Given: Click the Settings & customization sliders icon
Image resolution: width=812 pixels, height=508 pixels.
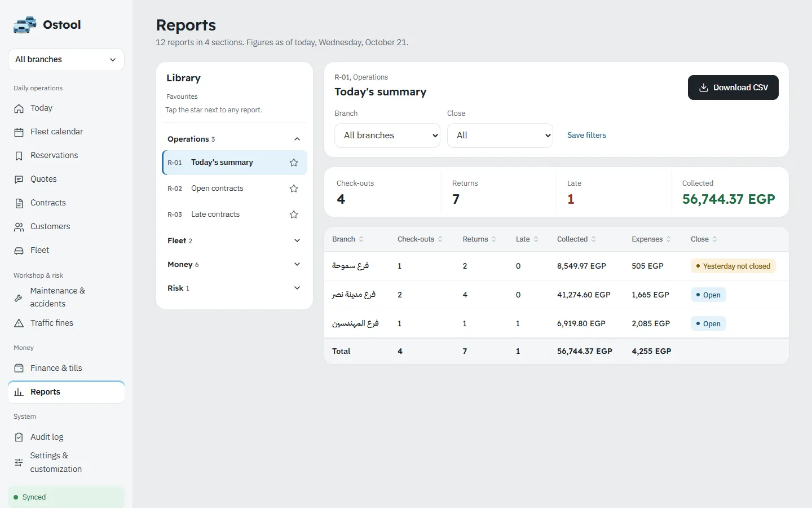Looking at the screenshot, I should tap(19, 462).
